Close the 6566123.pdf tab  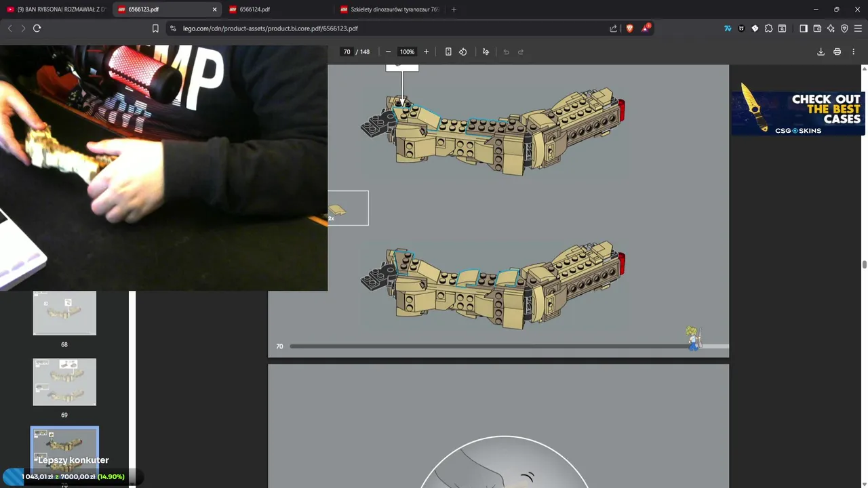tap(215, 9)
